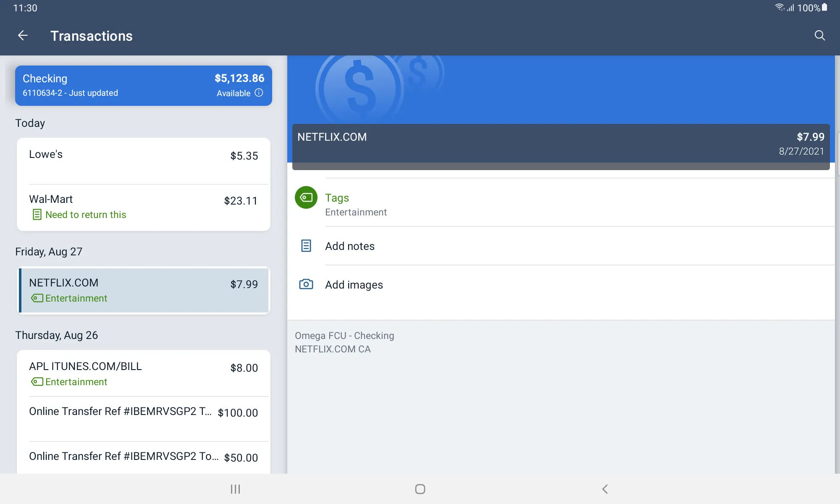The image size is (840, 504).
Task: Tap tag icon under NETFLIX.COM list row
Action: 37,298
